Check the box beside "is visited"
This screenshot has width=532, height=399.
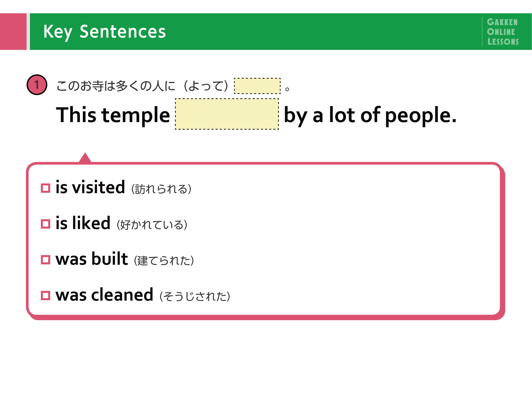45,188
